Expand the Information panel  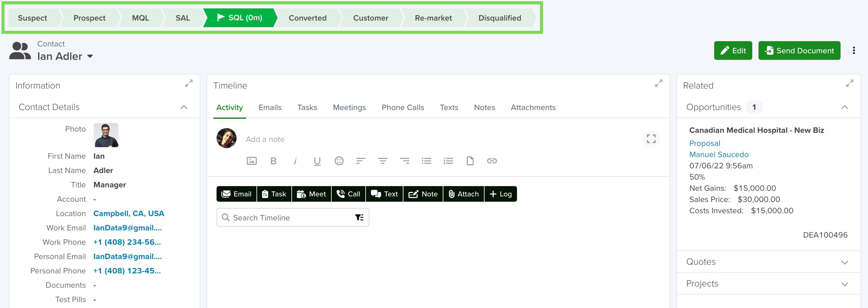pos(189,83)
